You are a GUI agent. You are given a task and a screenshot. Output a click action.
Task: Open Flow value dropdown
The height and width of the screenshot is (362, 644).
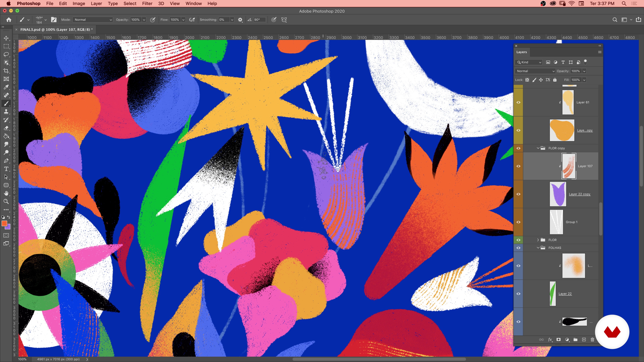pyautogui.click(x=183, y=20)
